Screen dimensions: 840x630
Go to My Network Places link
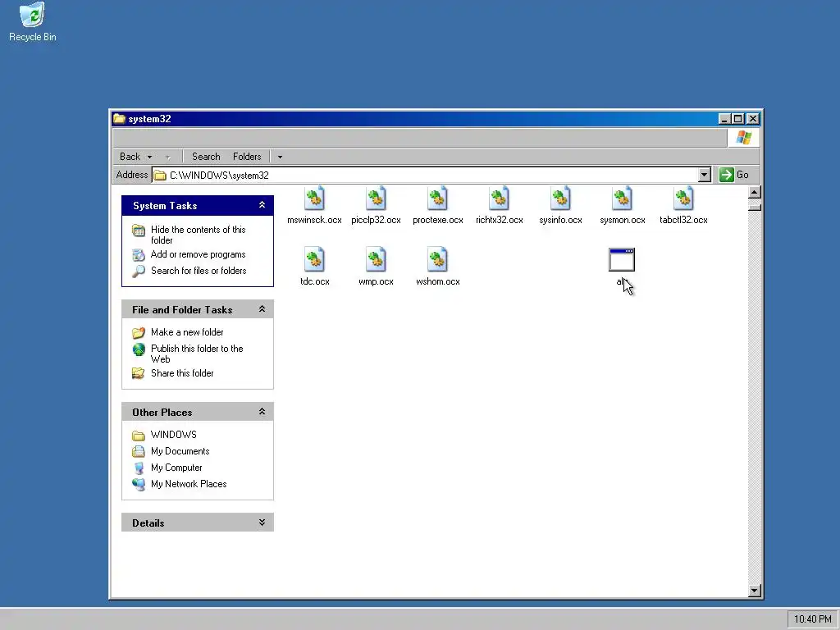189,484
